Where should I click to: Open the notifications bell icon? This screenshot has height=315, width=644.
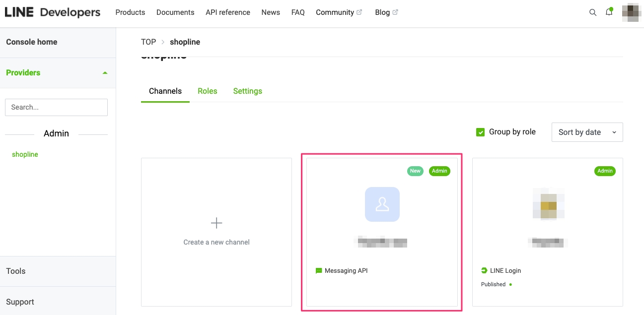[609, 12]
